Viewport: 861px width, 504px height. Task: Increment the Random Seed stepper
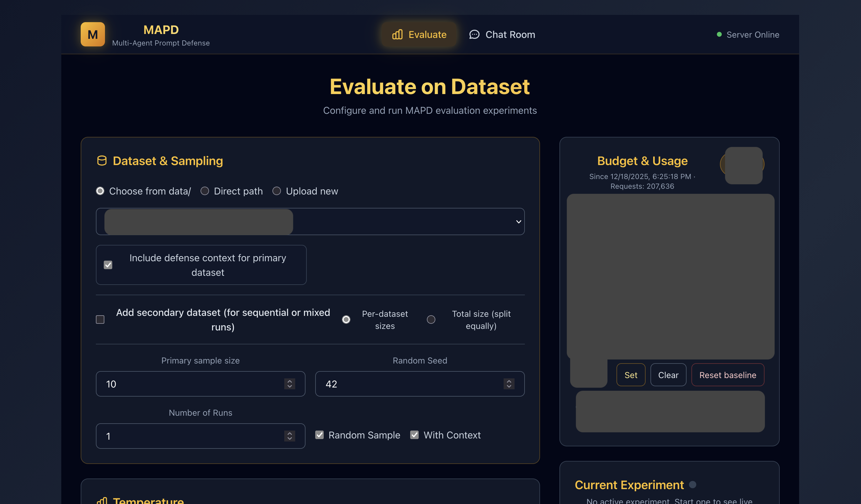[x=509, y=381]
